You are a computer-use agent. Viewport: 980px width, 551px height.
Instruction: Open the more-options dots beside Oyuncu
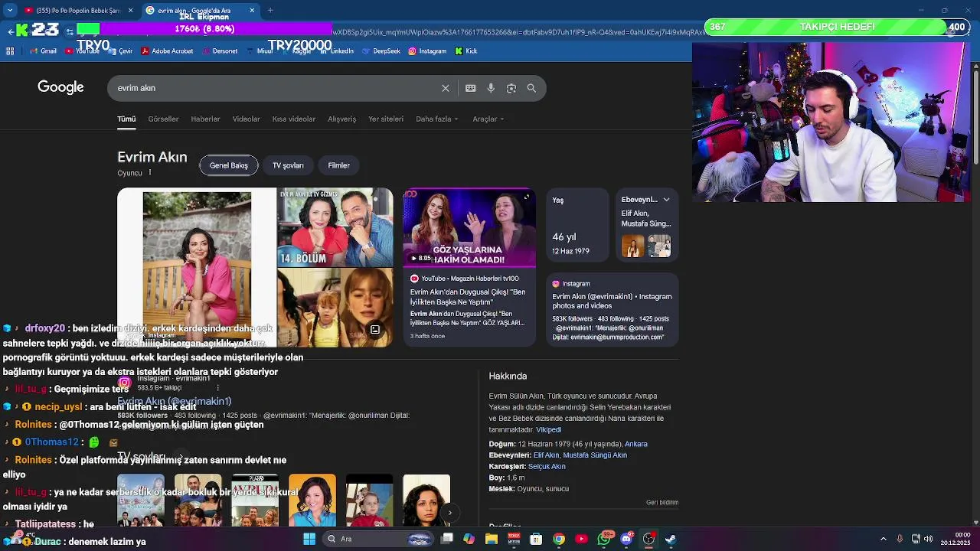(150, 173)
